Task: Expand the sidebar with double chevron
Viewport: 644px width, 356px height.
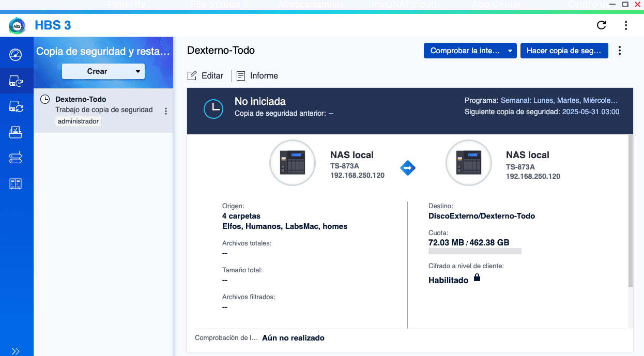Action: point(16,351)
